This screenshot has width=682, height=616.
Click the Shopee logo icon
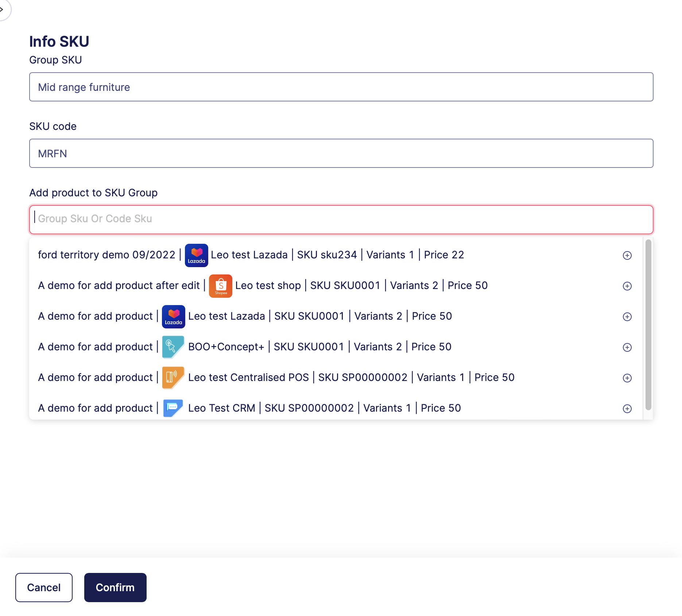click(x=220, y=286)
